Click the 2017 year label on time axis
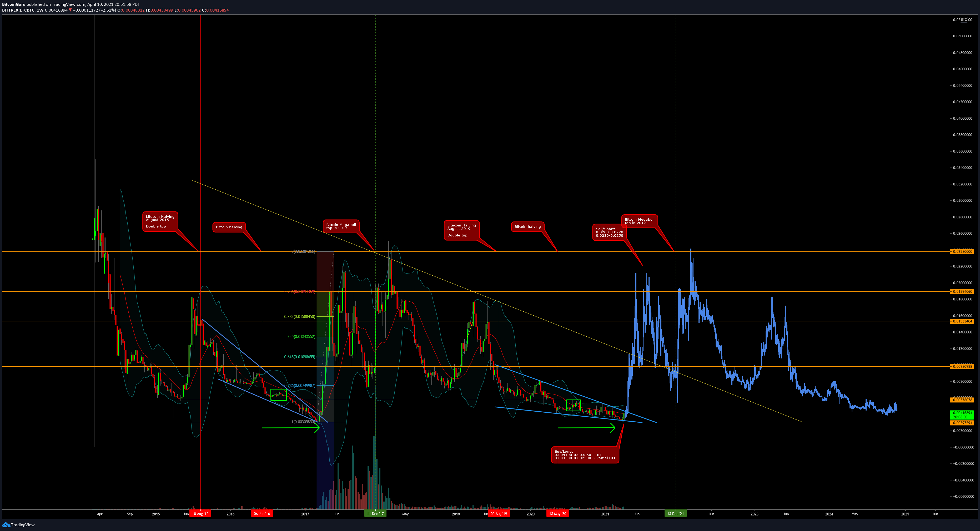 pyautogui.click(x=305, y=514)
